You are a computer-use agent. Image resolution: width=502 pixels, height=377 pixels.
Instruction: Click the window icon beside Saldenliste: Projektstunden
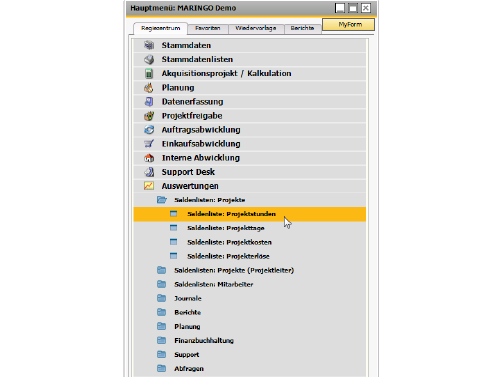point(174,214)
